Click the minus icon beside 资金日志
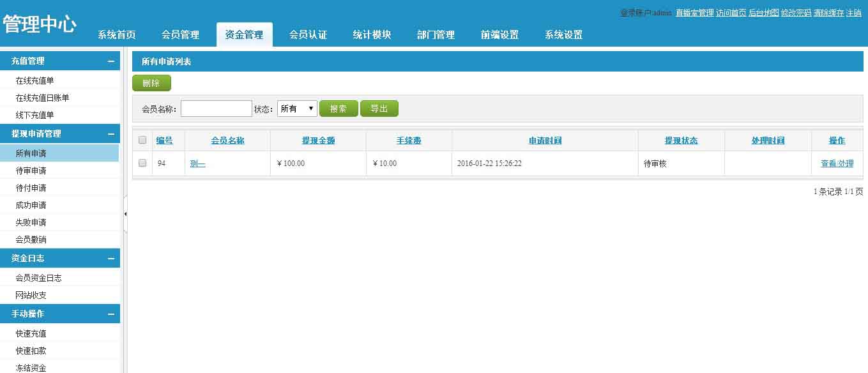 (x=110, y=259)
